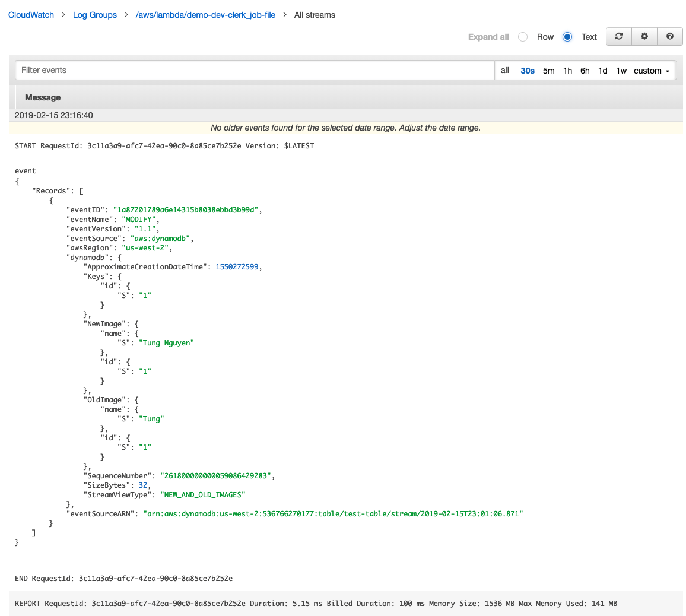Click the REPORT RequestId log line
This screenshot has width=686, height=616.
pos(316,604)
